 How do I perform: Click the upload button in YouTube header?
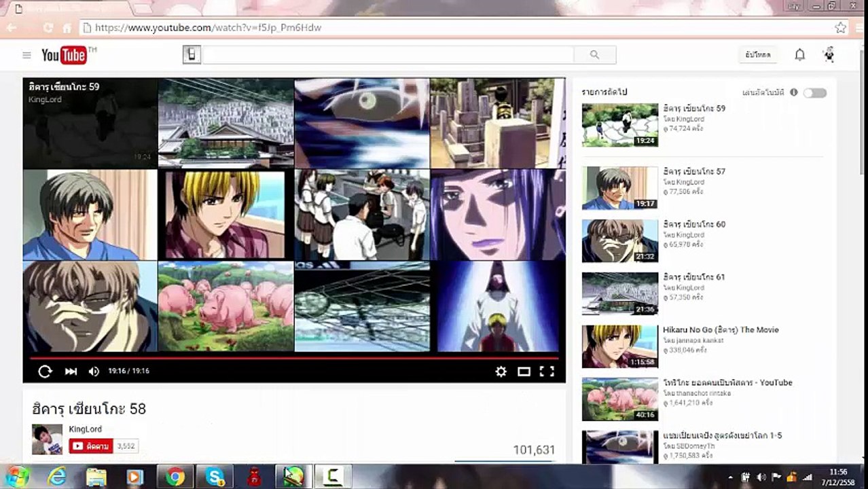[x=758, y=55]
